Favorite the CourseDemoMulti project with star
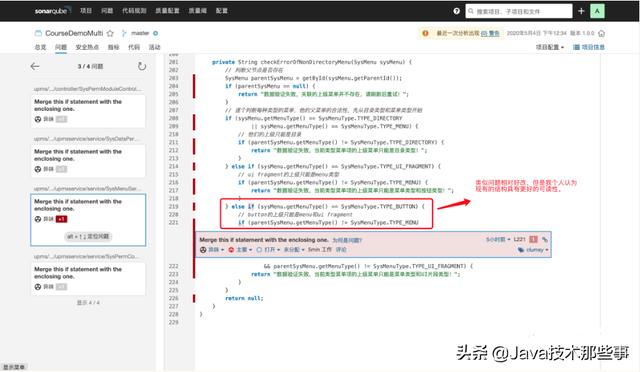 110,33
